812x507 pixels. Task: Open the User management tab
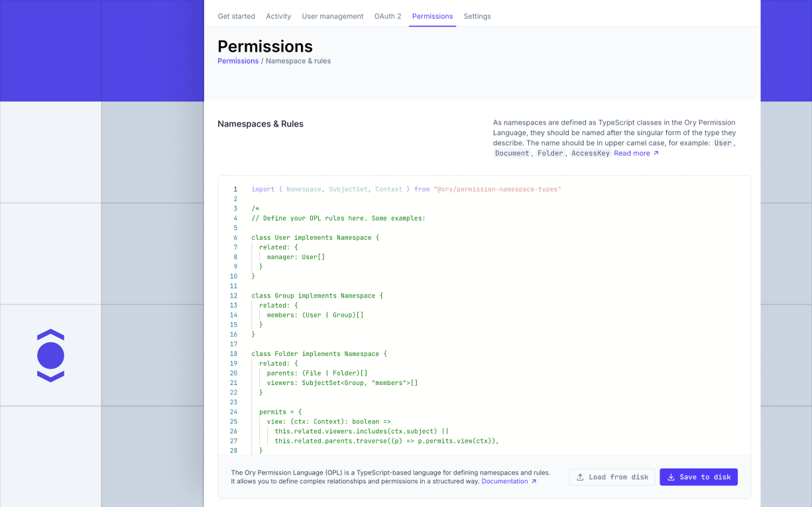pyautogui.click(x=333, y=16)
